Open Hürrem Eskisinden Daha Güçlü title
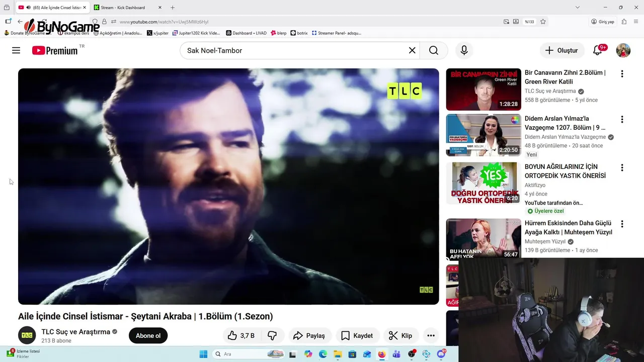This screenshot has height=362, width=644. [x=569, y=227]
